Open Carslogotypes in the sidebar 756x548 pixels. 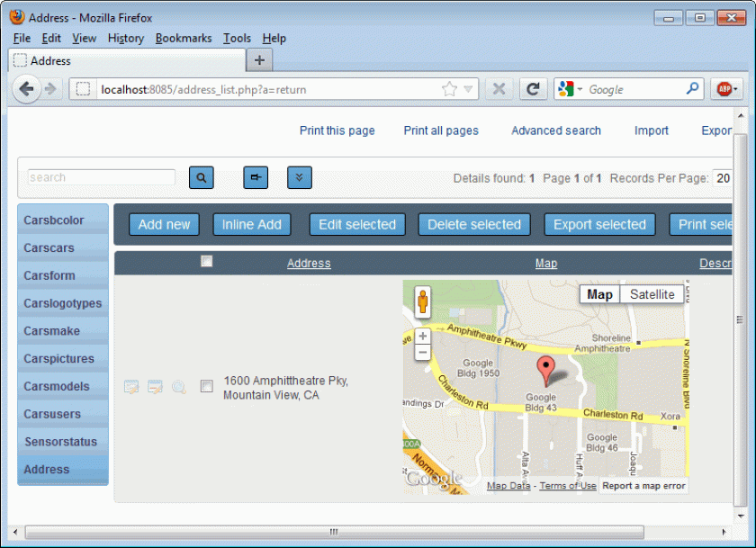pos(63,303)
